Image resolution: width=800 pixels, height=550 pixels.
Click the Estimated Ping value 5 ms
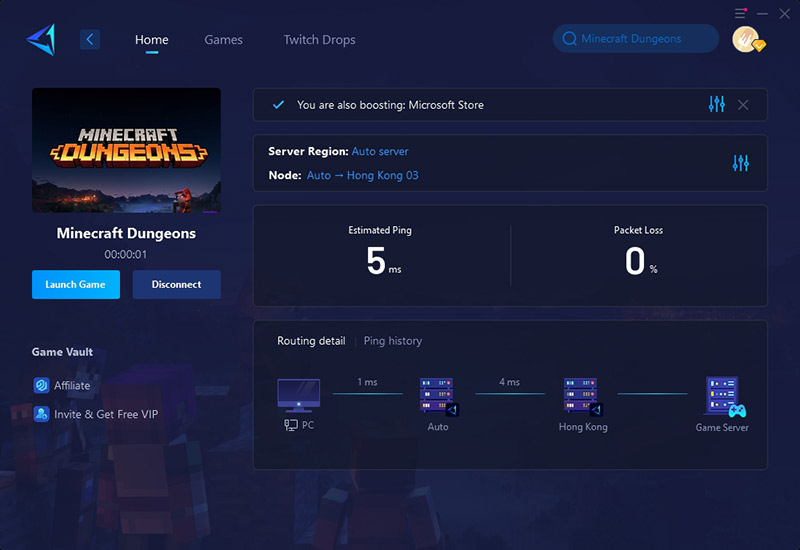click(383, 261)
